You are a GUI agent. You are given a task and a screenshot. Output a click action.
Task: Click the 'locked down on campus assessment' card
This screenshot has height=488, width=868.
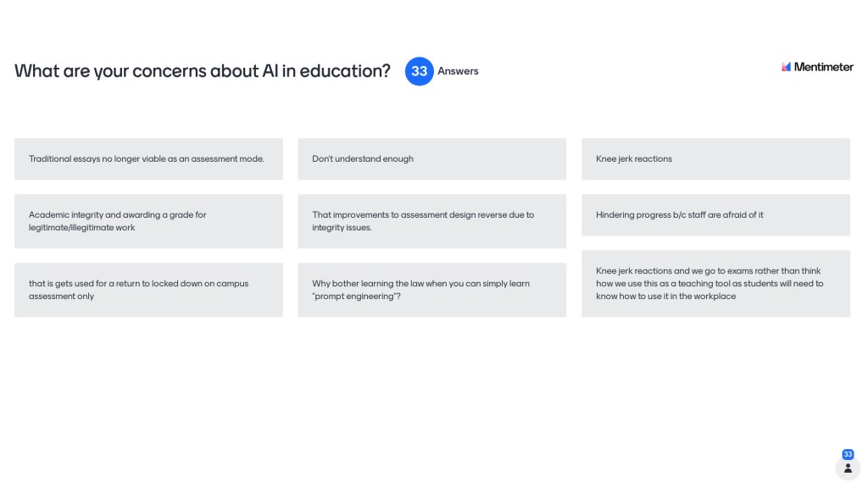click(x=148, y=290)
